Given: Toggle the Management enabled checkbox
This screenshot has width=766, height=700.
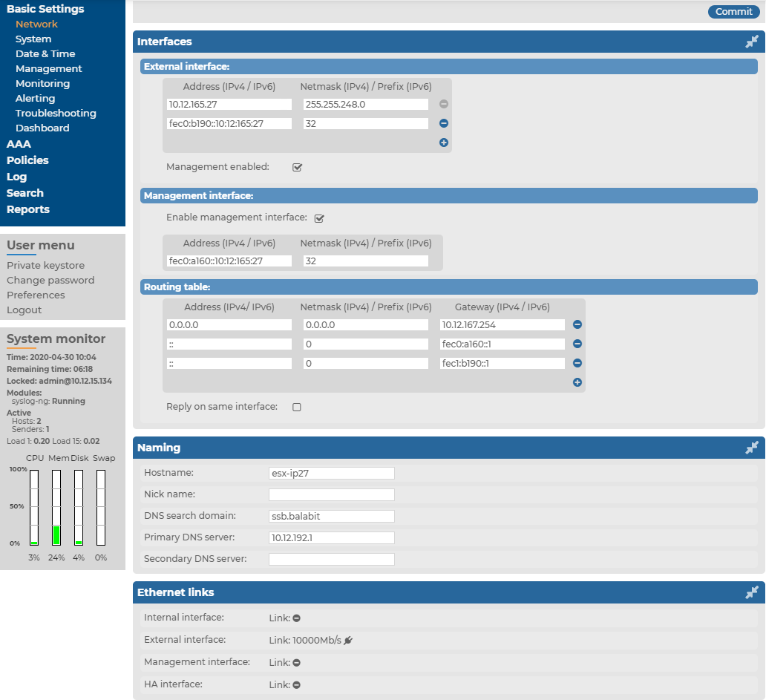Looking at the screenshot, I should pyautogui.click(x=298, y=168).
